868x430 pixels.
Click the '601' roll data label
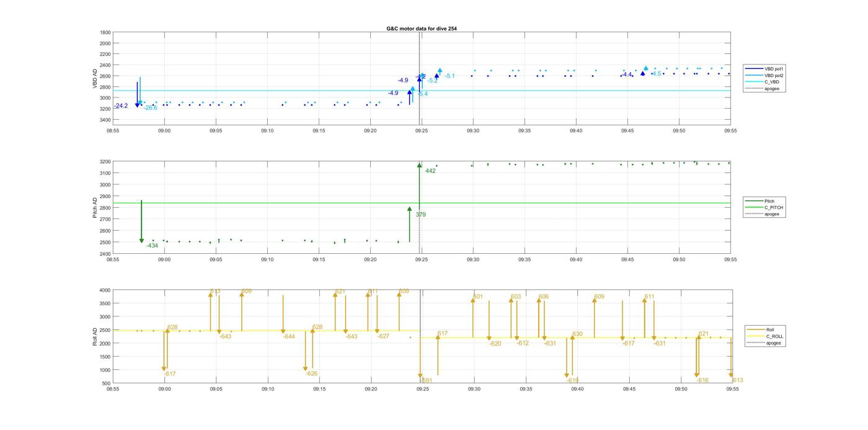click(477, 297)
